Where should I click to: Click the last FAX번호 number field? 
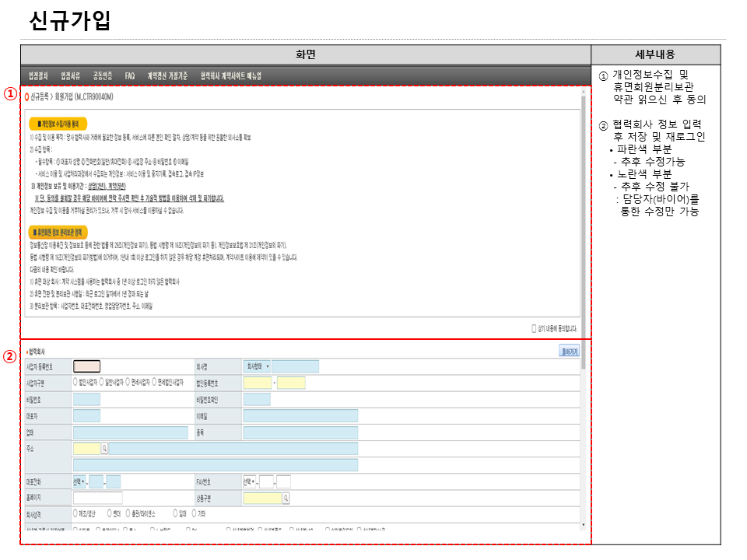click(283, 482)
